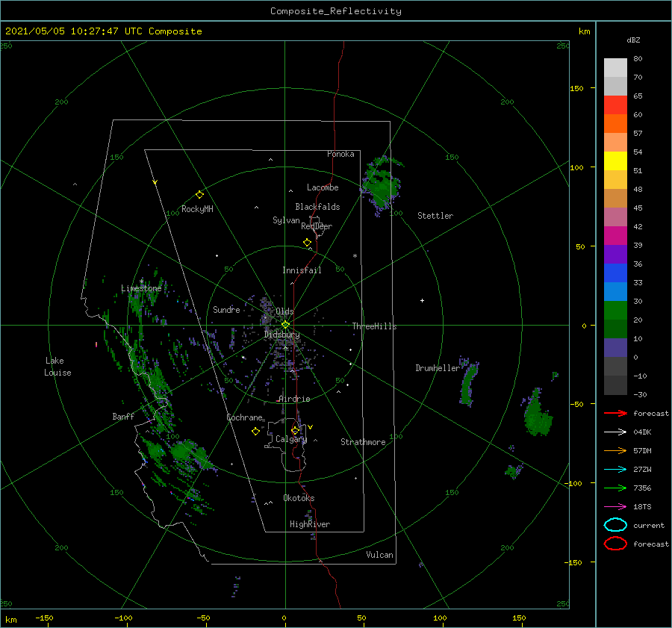Click the magenta 18TS arrow symbol
Image resolution: width=672 pixels, height=628 pixels.
(x=615, y=507)
